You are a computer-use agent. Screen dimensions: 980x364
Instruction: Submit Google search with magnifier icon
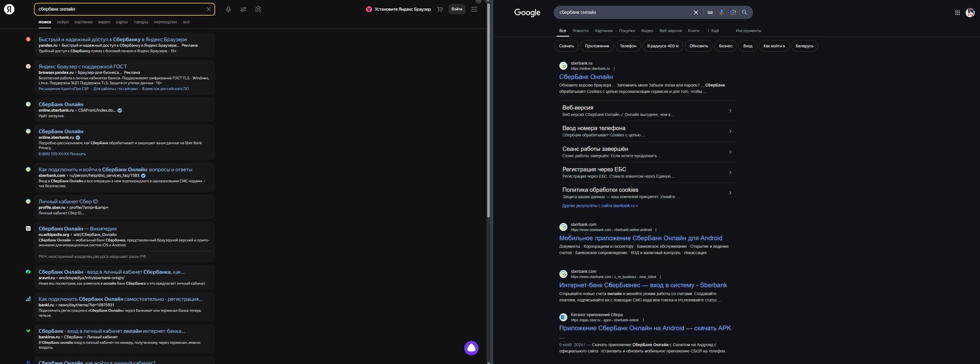[x=745, y=12]
